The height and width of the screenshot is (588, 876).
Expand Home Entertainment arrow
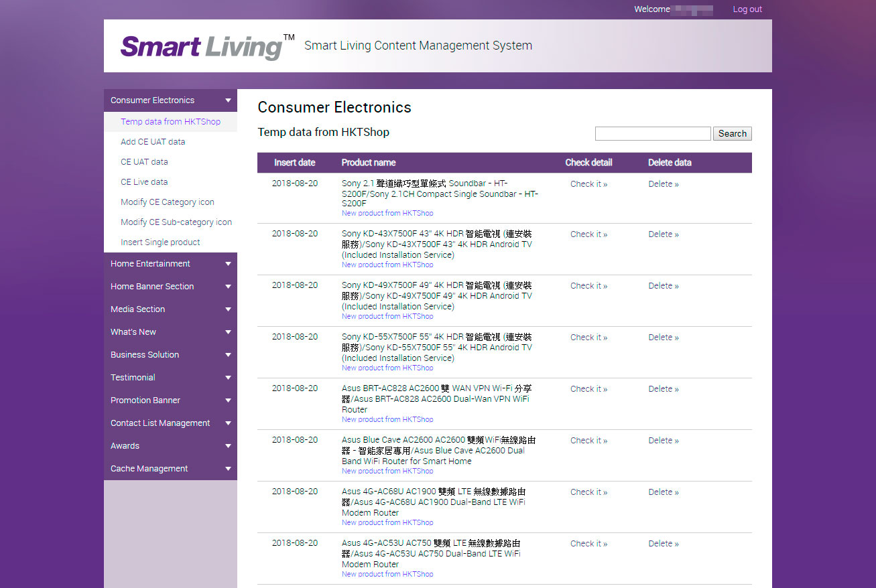(x=228, y=264)
